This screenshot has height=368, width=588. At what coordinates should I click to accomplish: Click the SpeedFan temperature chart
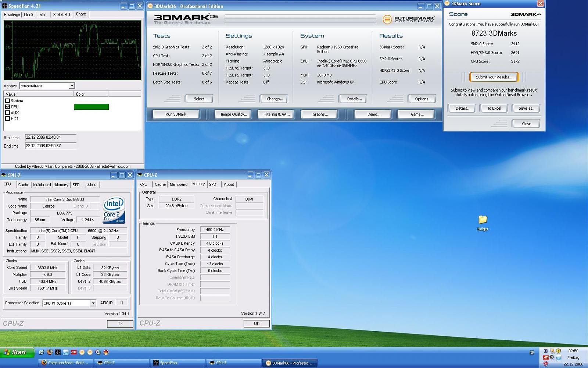click(72, 50)
